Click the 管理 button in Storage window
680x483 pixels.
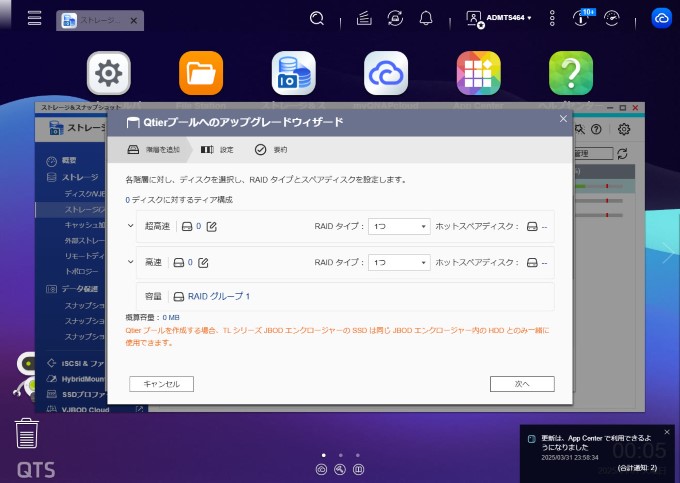coord(593,153)
